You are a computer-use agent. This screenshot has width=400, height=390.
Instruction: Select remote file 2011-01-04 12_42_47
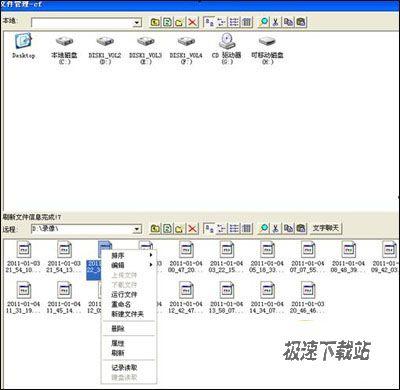click(186, 298)
